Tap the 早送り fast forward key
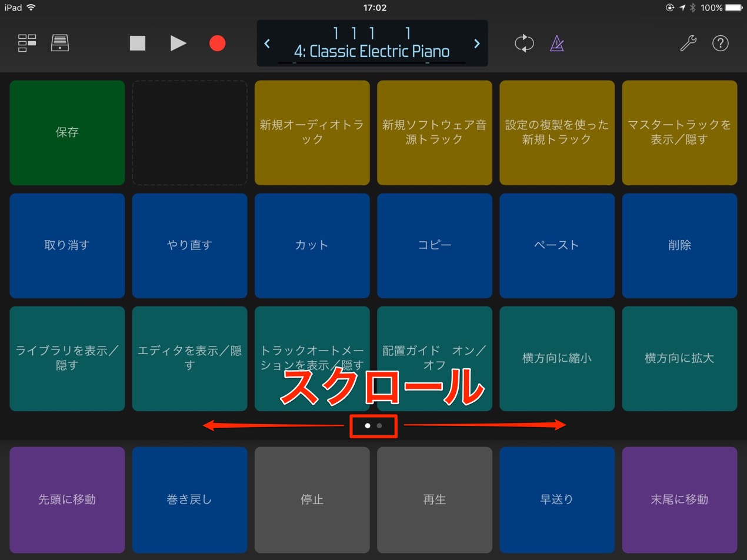The image size is (747, 560). [557, 499]
